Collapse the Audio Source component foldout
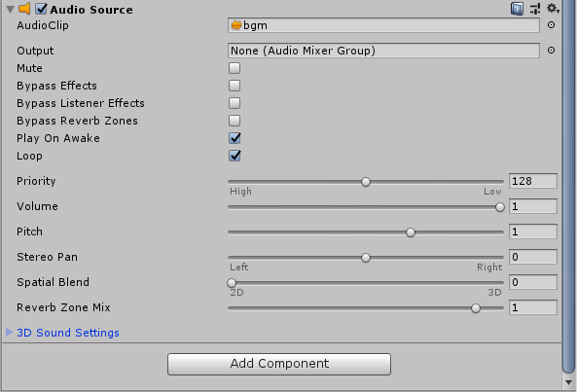This screenshot has height=392, width=577. (x=11, y=9)
